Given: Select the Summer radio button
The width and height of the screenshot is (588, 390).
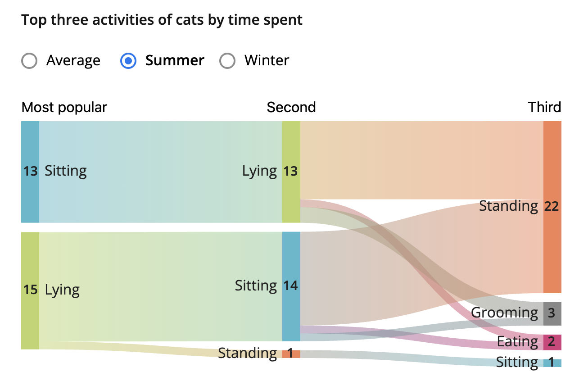Looking at the screenshot, I should 128,61.
